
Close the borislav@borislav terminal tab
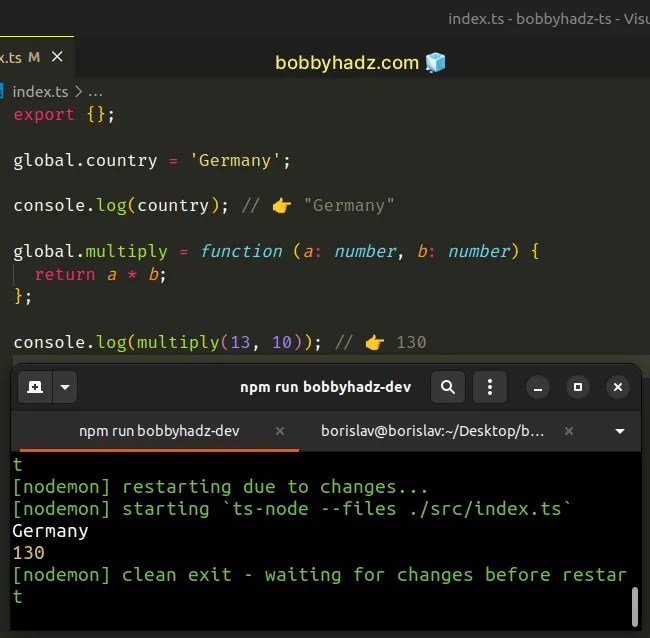(569, 431)
